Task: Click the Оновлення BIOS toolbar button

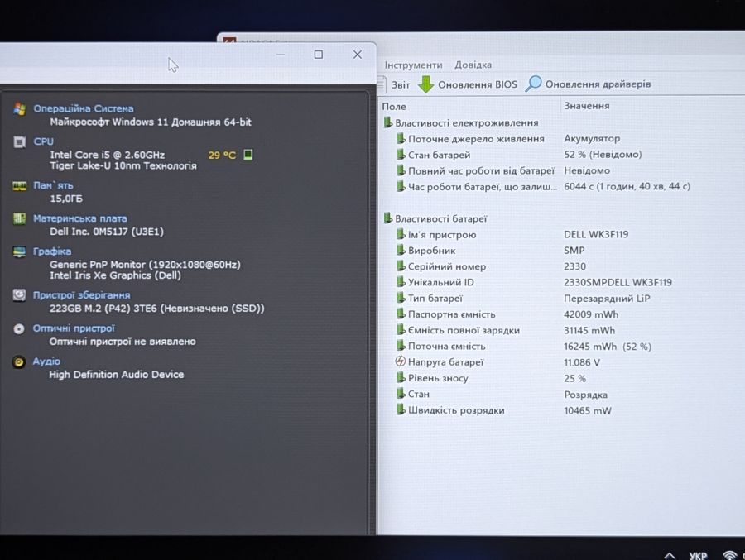Action: click(468, 84)
